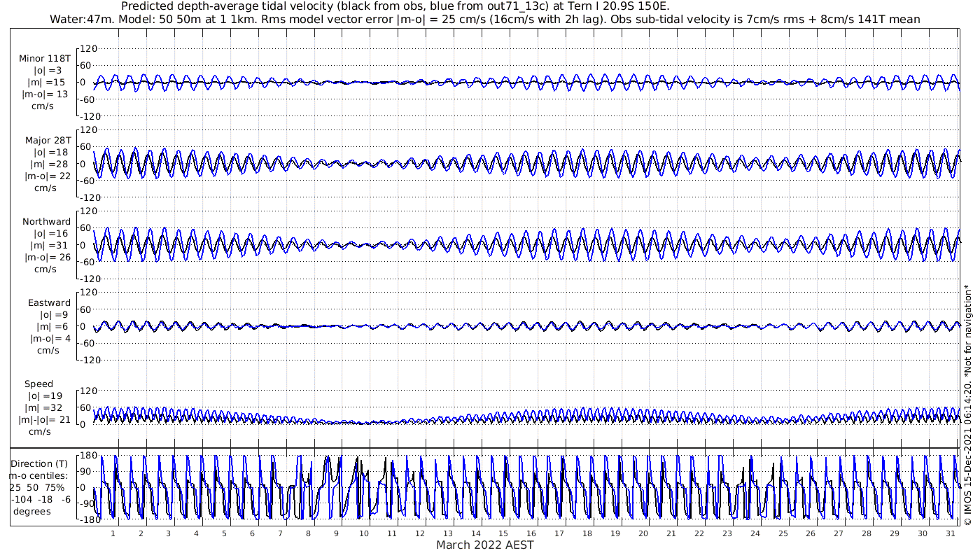Click day '8' on the date axis
Viewport: 980px width, 560px height.
tap(308, 533)
